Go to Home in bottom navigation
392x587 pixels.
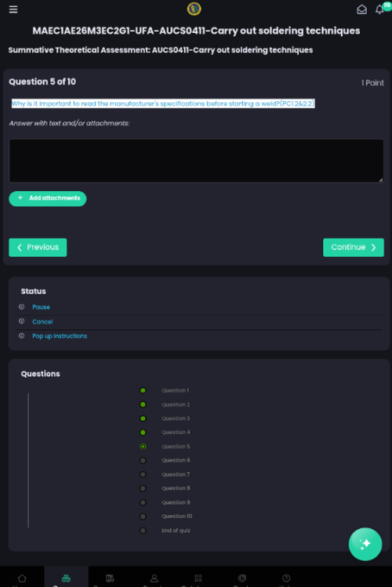(22, 578)
